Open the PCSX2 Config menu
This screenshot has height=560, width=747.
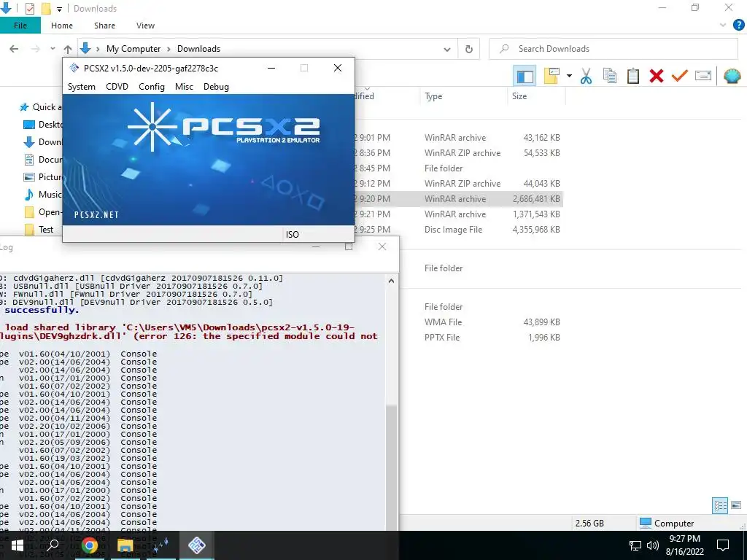(152, 87)
